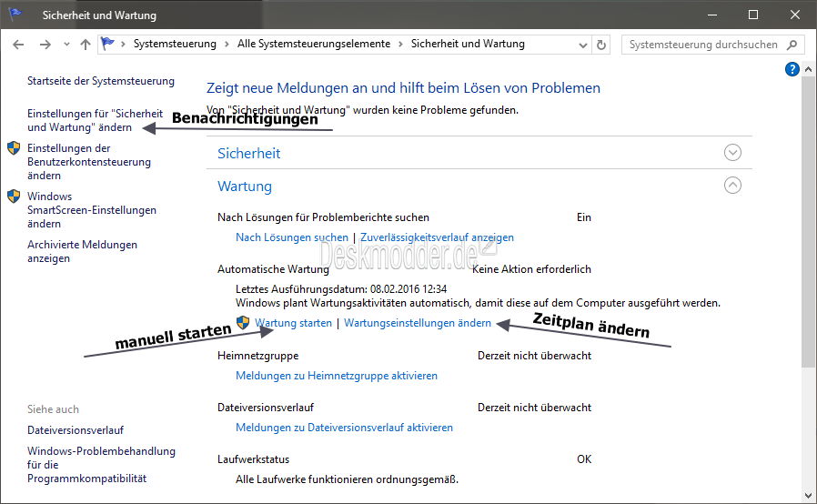Click the title bar flag icon
Viewport: 817px width, 504px height.
click(x=15, y=14)
